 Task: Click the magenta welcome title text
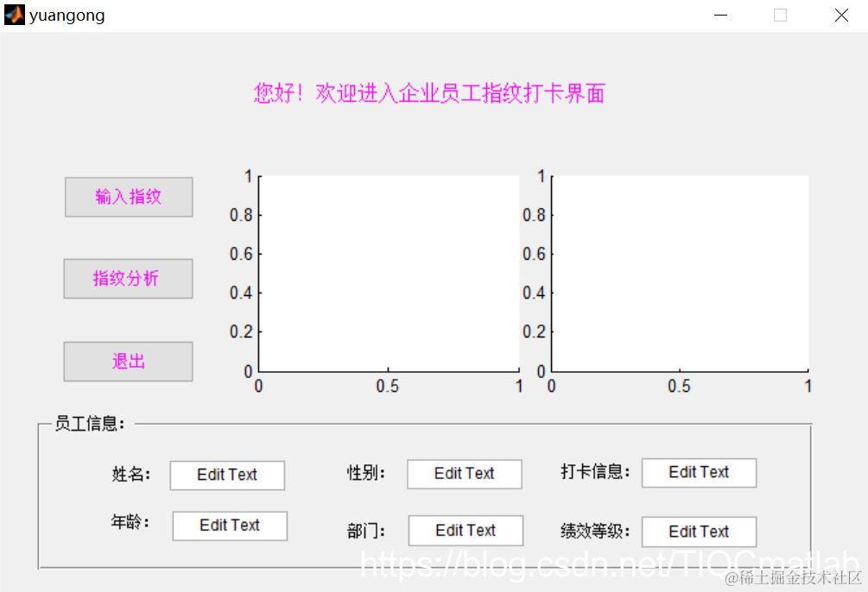[x=429, y=93]
